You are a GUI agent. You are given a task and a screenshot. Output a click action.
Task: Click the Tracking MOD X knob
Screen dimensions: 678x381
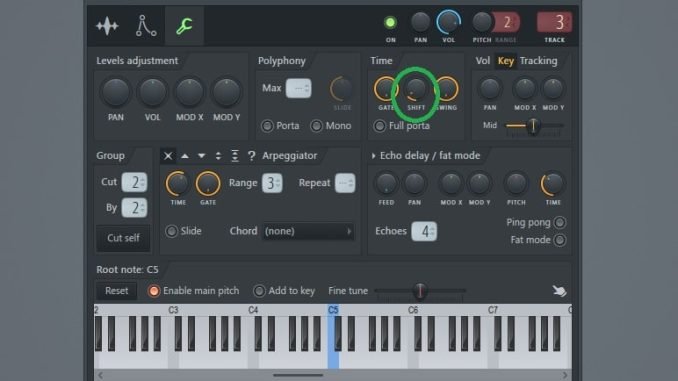524,89
